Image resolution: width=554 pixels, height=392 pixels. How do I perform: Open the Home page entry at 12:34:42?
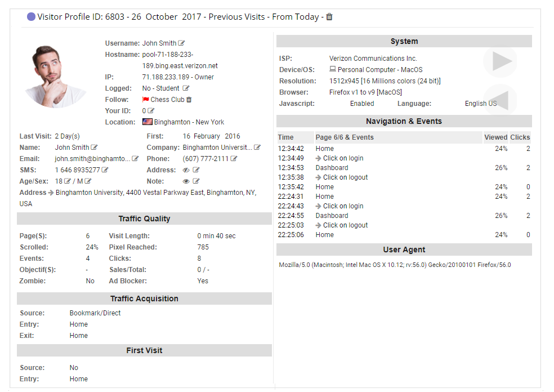tap(324, 148)
